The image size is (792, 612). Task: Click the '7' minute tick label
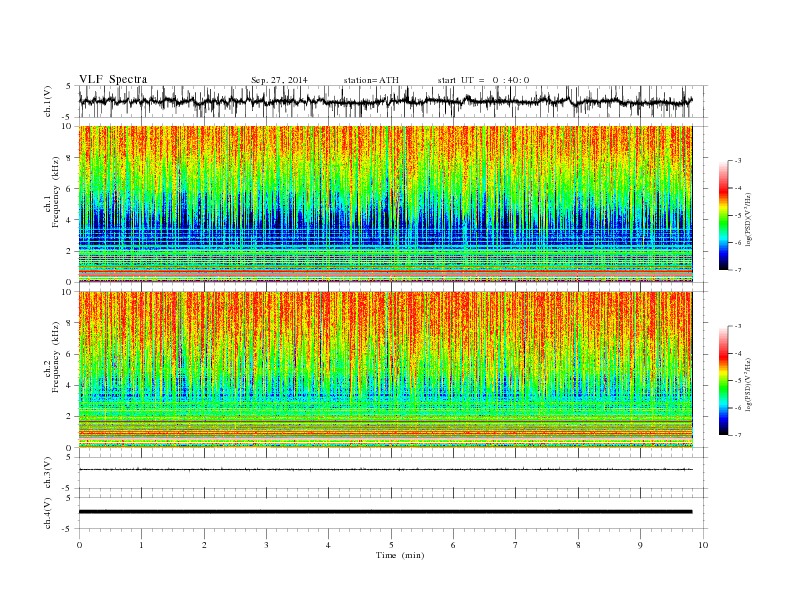click(x=516, y=545)
